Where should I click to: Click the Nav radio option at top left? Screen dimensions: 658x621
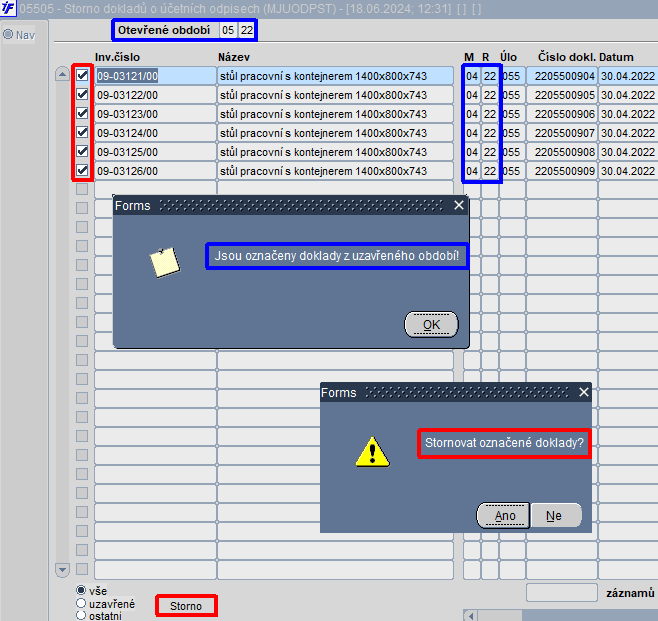tap(8, 34)
